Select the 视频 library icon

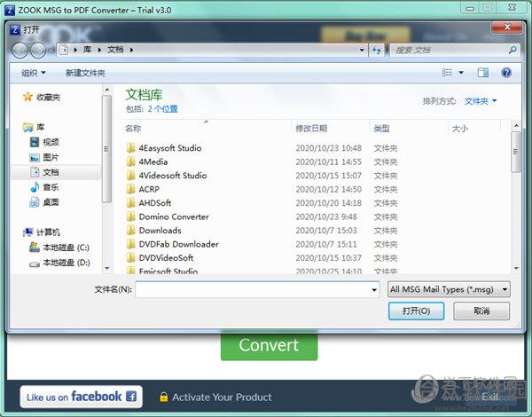pos(35,142)
